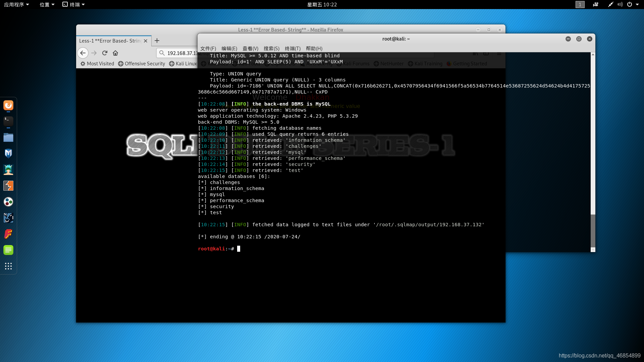Open the terminal 查看(V) menu

pyautogui.click(x=251, y=49)
